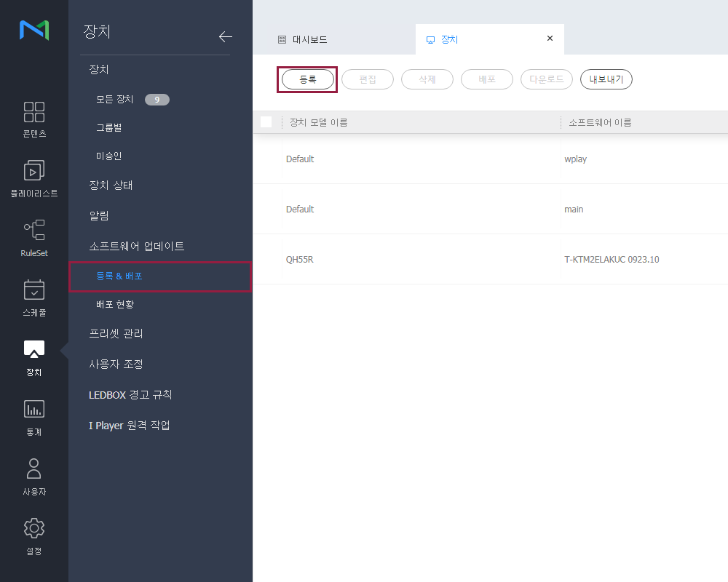Click the 등록 (Register) button
The image size is (728, 582).
coord(308,79)
